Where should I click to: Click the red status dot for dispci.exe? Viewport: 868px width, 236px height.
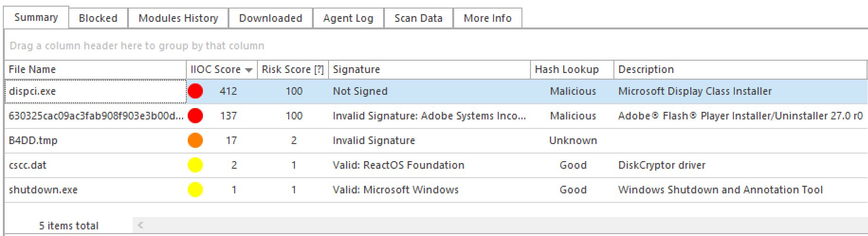[x=195, y=91]
